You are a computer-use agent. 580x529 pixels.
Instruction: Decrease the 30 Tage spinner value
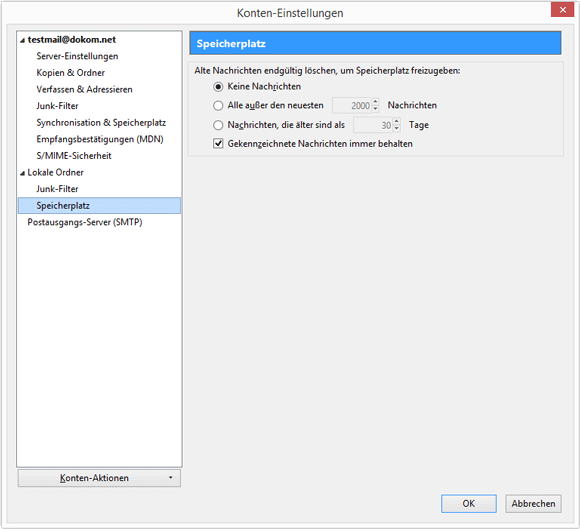396,128
